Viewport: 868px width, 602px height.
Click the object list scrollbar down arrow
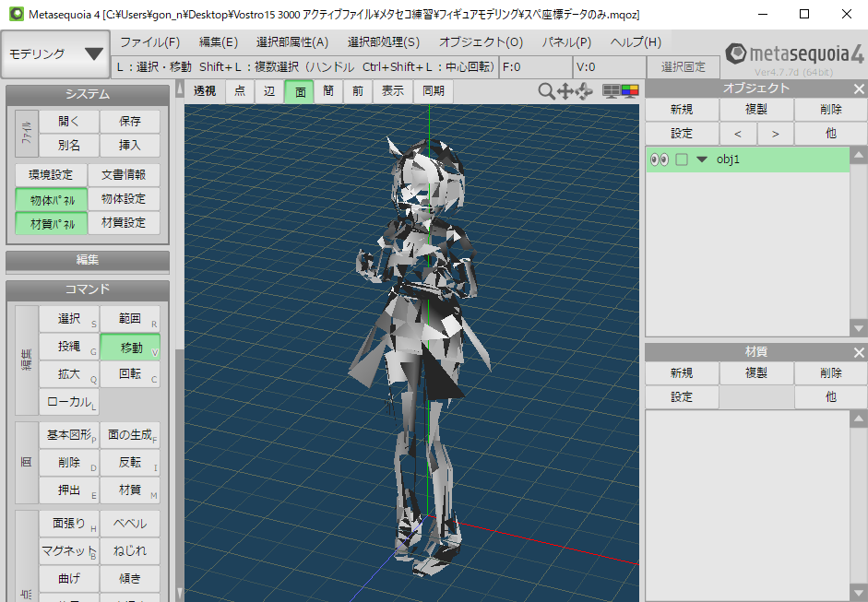tap(857, 327)
